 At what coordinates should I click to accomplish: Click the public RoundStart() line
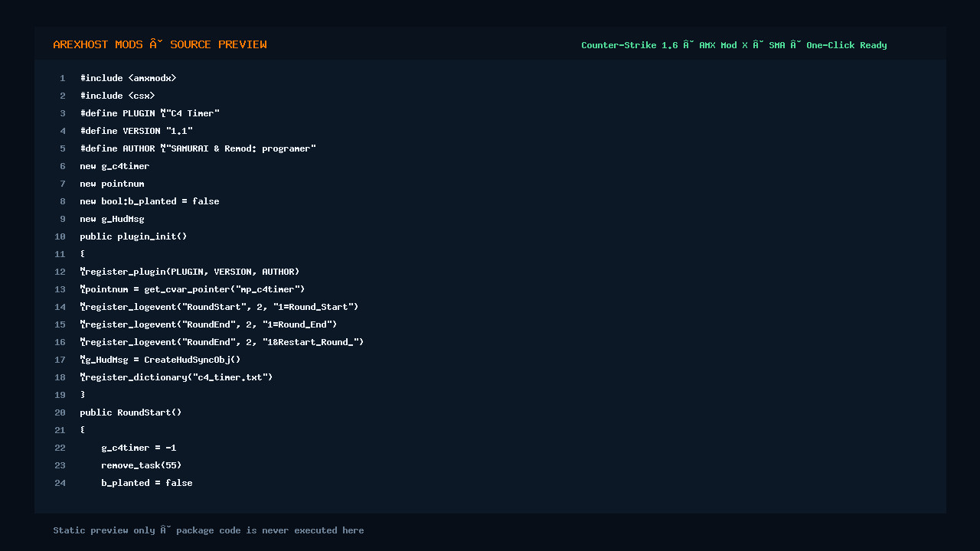click(x=131, y=412)
